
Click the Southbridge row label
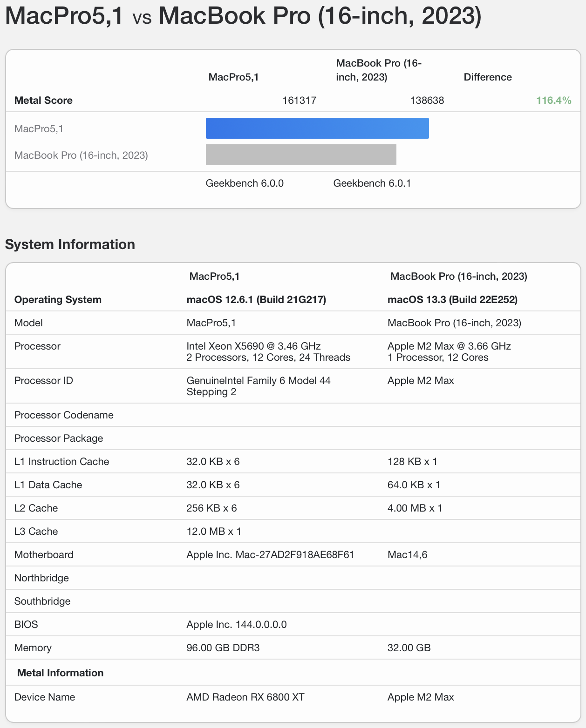pyautogui.click(x=42, y=601)
